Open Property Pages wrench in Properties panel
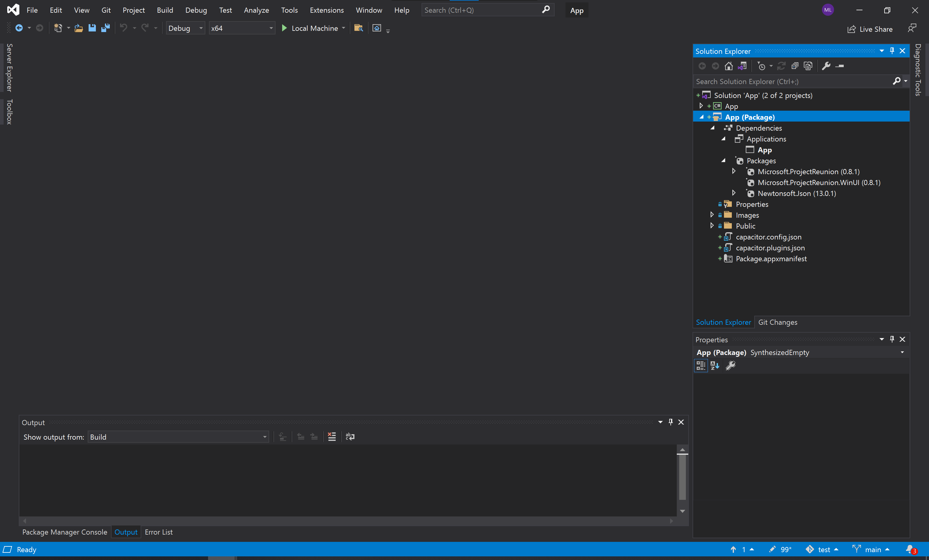 731,365
